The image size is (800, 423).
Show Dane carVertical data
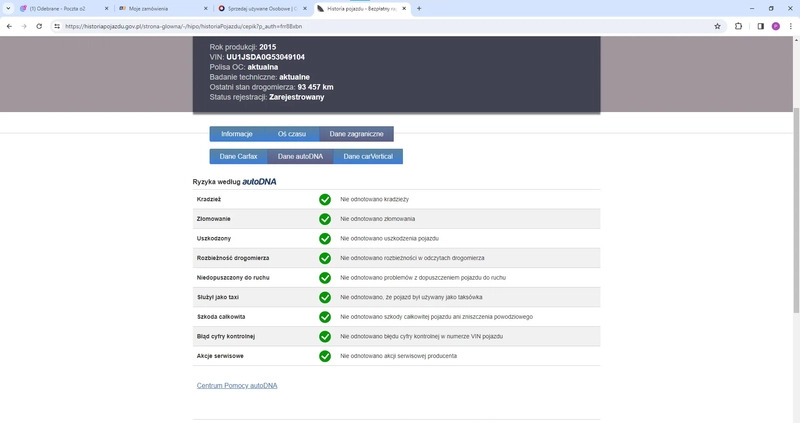[x=368, y=157]
